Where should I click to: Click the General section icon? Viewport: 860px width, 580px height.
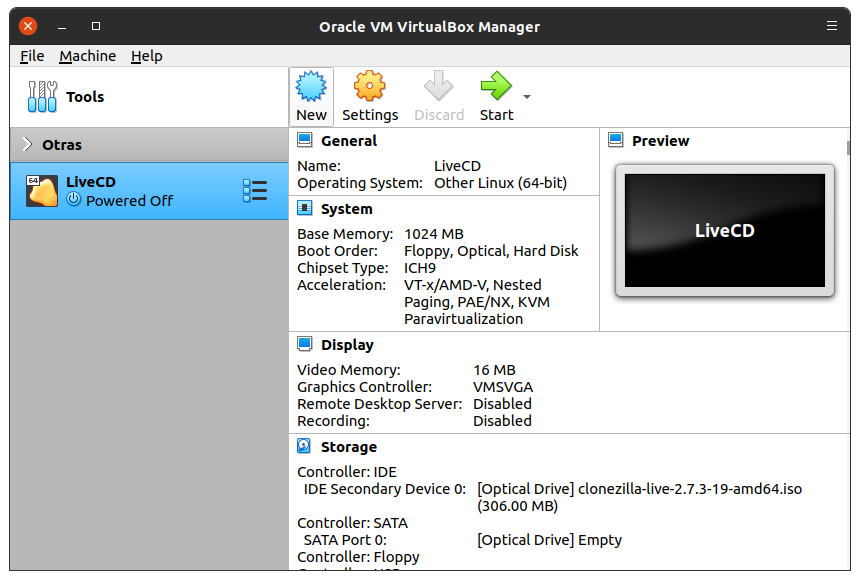pos(305,141)
